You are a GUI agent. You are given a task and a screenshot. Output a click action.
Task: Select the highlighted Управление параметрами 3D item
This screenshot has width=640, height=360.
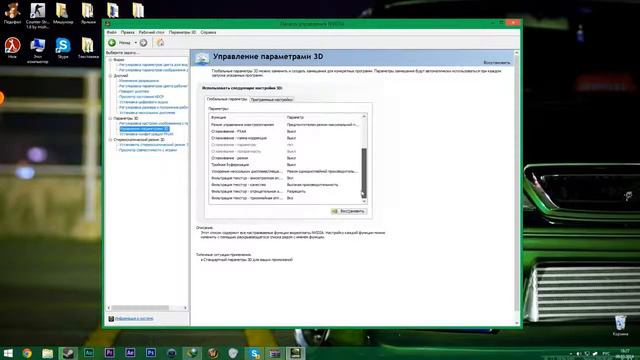coord(144,129)
